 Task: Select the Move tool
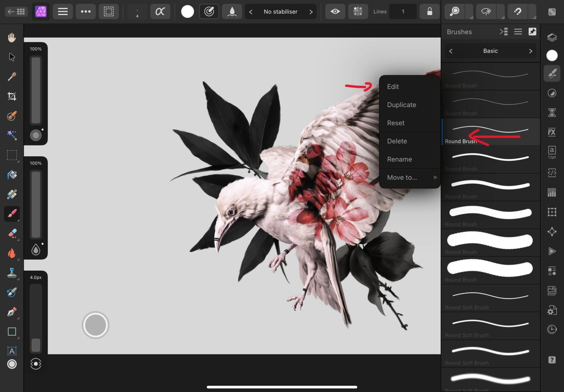click(12, 57)
